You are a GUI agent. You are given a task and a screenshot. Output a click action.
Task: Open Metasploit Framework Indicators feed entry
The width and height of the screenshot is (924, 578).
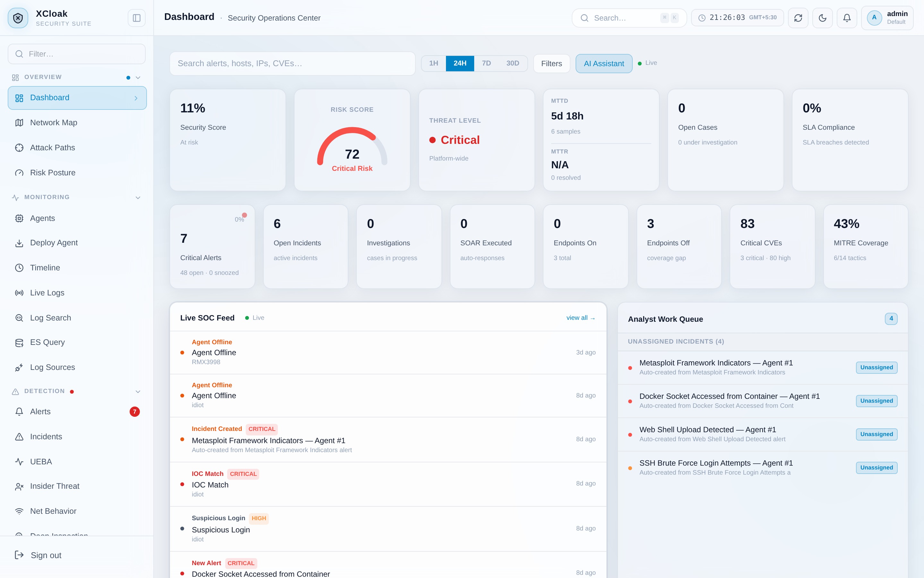[388, 440]
